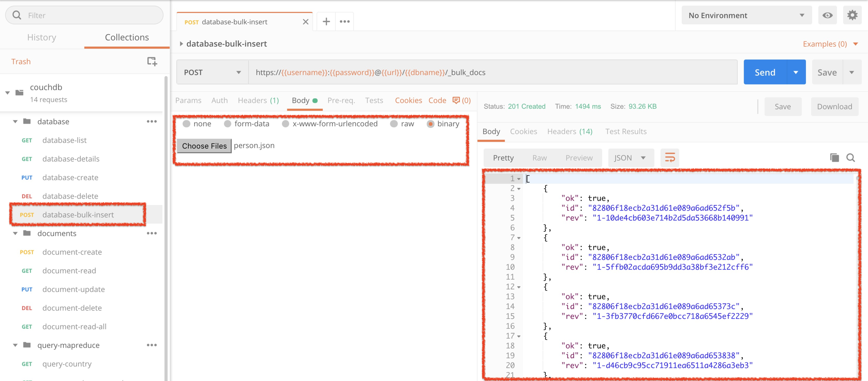Open database folder options menu
This screenshot has height=381, width=868.
click(x=152, y=122)
